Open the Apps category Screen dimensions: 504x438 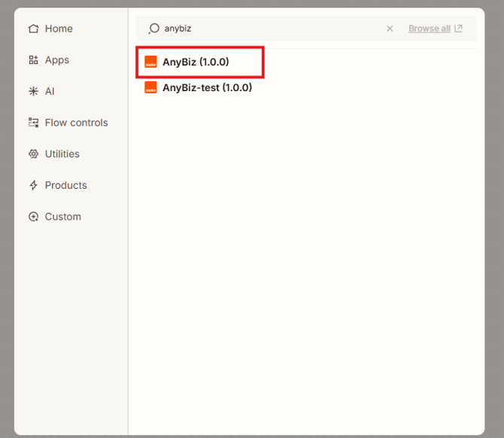pos(49,59)
